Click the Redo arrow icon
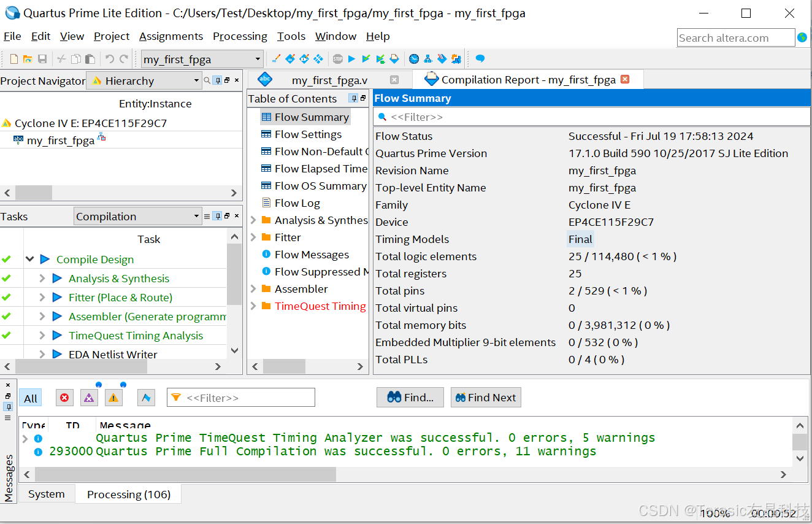Screen dimensions: 812x524 (123, 59)
